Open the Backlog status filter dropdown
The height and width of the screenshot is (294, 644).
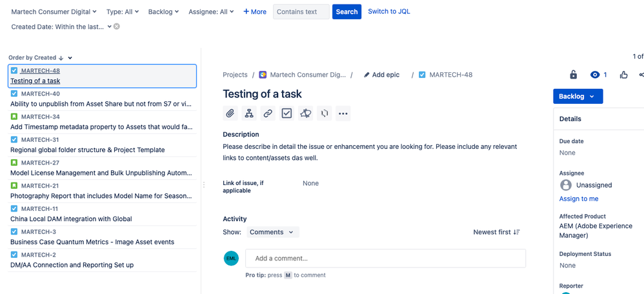[163, 12]
